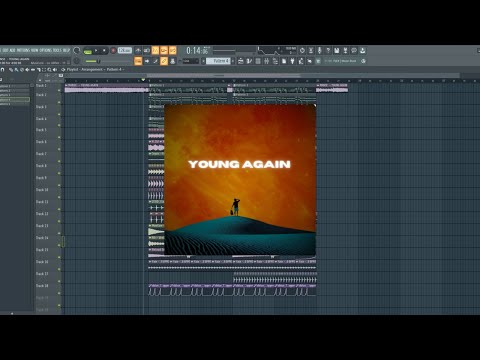This screenshot has height=360, width=480.
Task: Select Pattern 5 in the pattern picker list
Action: [15, 104]
